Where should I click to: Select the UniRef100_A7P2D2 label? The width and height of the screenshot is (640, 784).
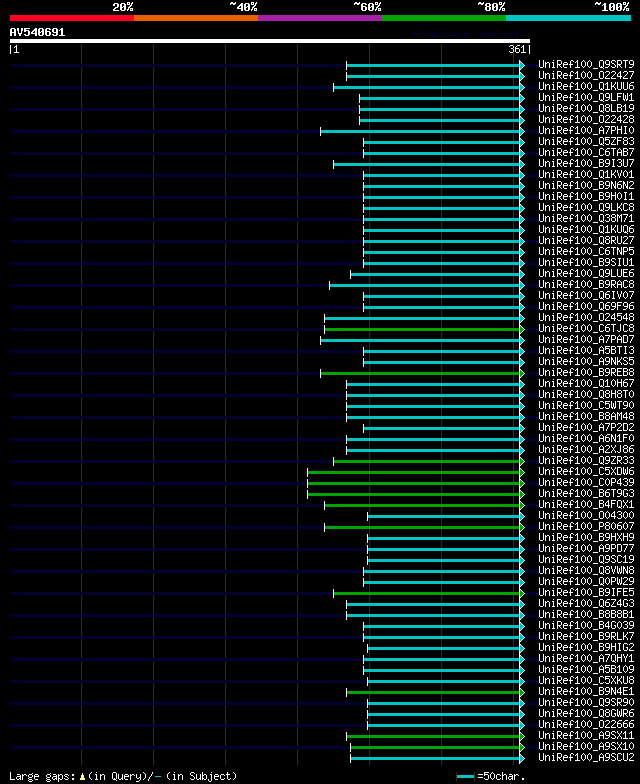click(x=586, y=428)
